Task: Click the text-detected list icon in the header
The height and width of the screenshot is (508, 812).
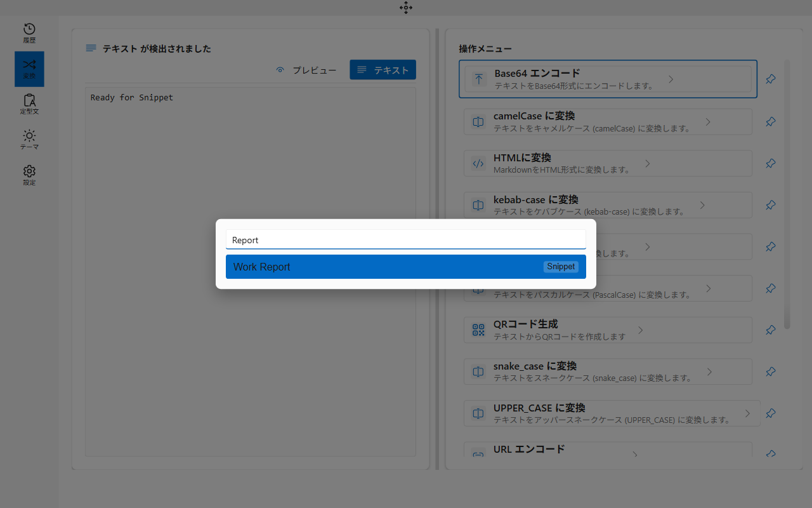Action: 90,48
